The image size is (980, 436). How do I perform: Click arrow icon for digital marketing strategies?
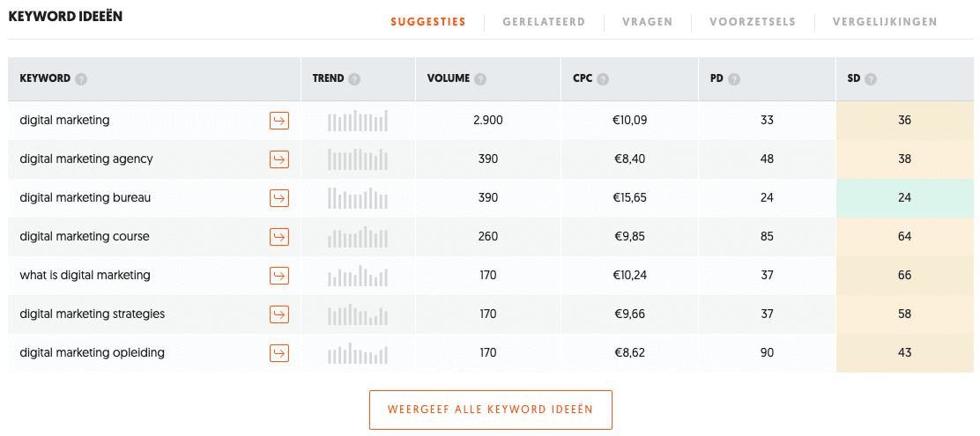pyautogui.click(x=279, y=314)
